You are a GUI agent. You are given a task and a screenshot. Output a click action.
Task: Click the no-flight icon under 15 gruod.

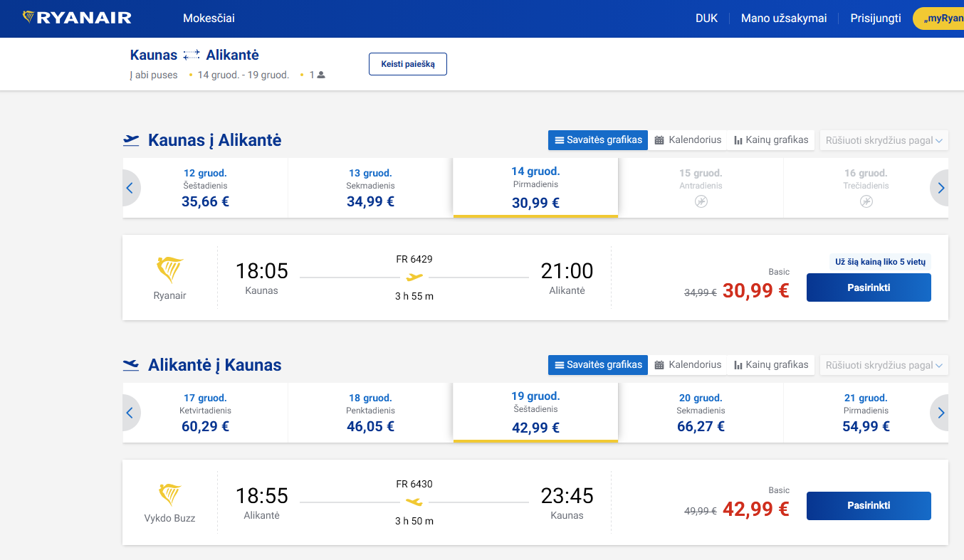(701, 202)
